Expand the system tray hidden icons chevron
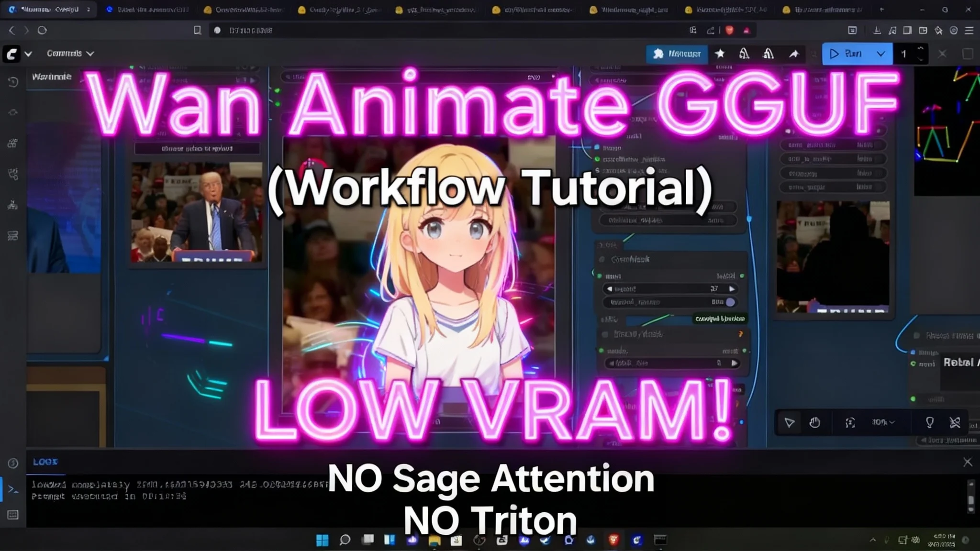Screen dimensions: 980x551 pyautogui.click(x=873, y=540)
